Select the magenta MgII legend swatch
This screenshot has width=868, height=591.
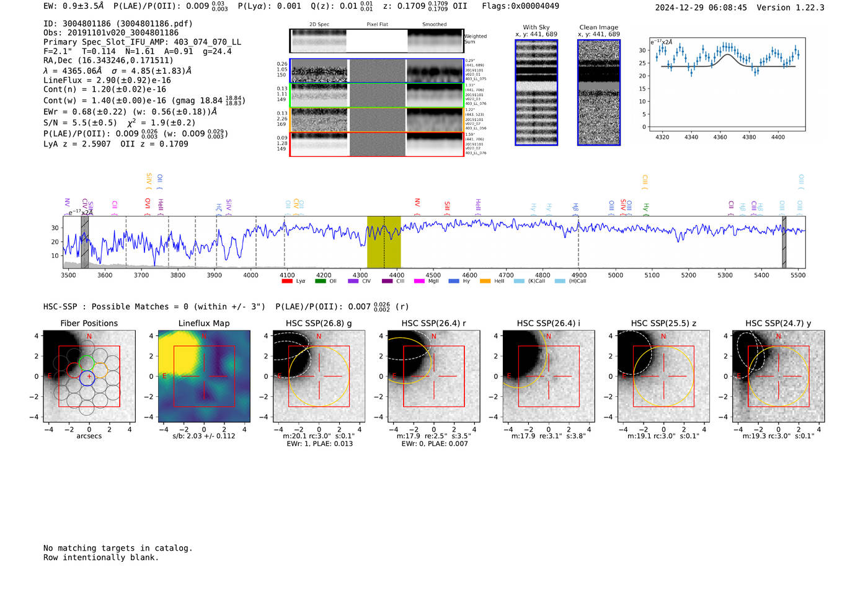coord(419,281)
